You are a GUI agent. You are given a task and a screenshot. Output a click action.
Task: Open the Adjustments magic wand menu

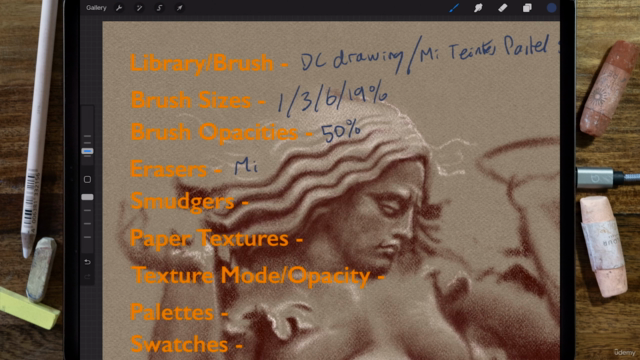[x=139, y=8]
